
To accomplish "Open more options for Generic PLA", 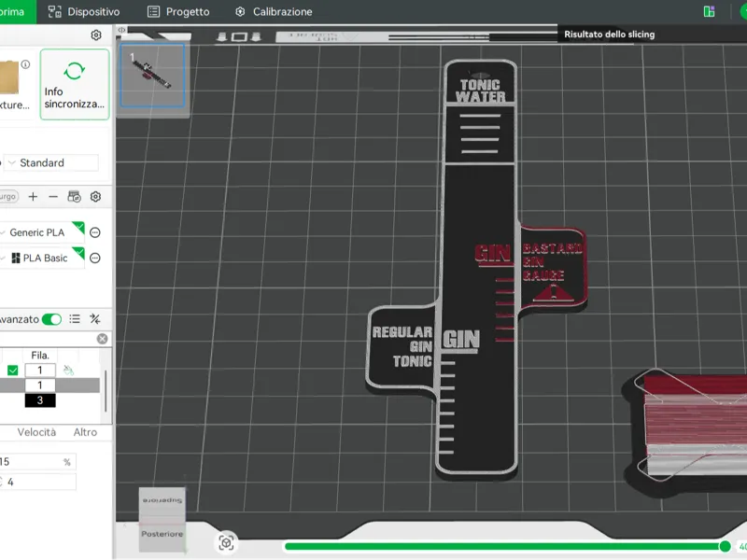I will pos(95,232).
